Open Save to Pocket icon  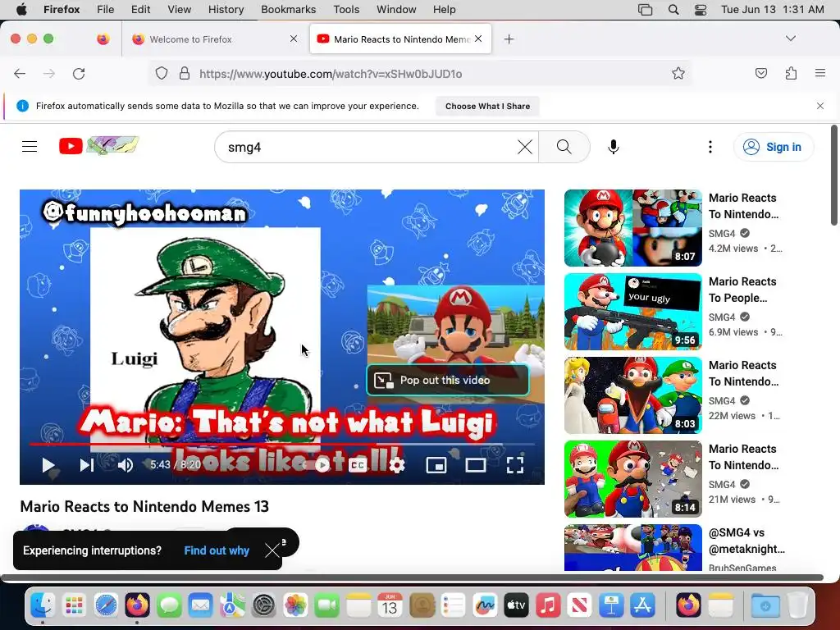[x=761, y=73]
